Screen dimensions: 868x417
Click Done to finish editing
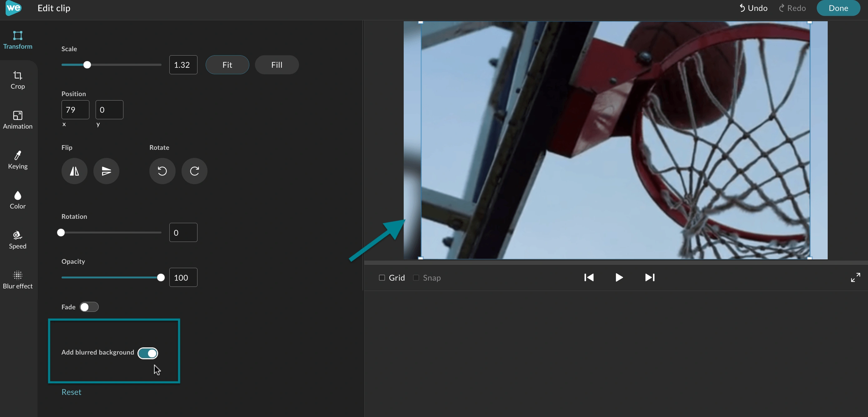(x=838, y=8)
